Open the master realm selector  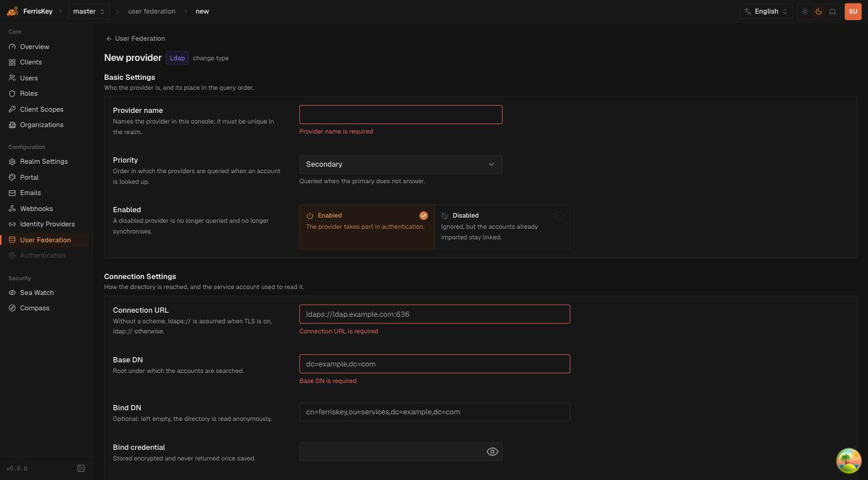89,11
